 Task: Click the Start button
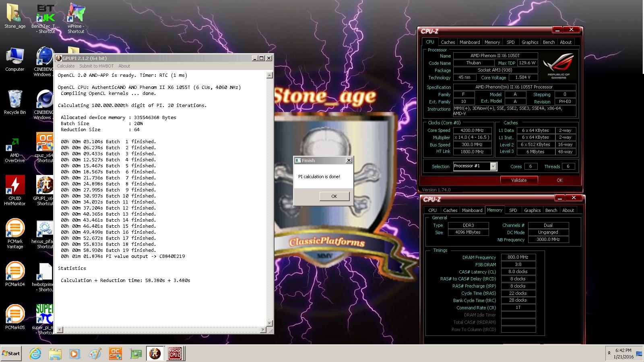click(11, 354)
